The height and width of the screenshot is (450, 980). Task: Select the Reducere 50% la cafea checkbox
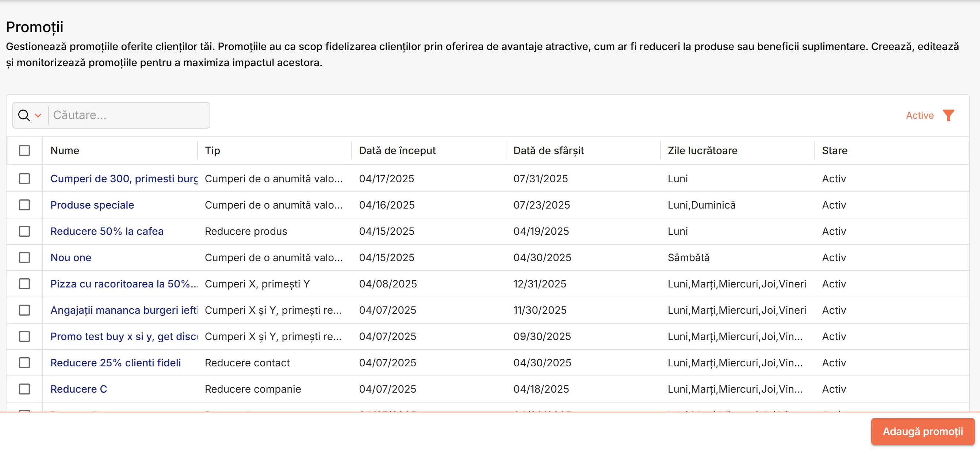tap(24, 231)
